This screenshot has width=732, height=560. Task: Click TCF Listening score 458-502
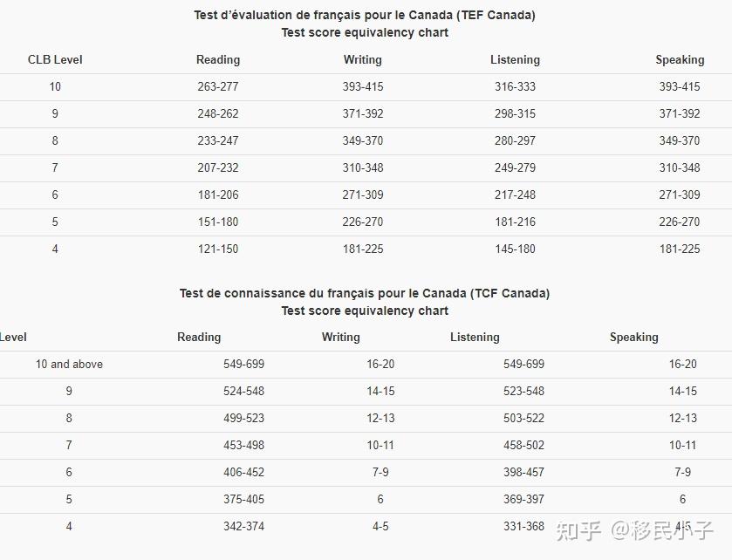click(523, 445)
